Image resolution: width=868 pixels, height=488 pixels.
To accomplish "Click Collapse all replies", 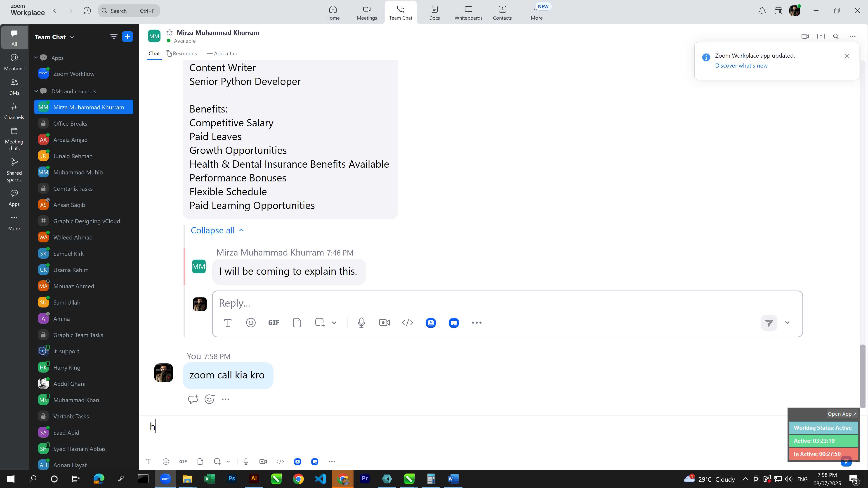I will pyautogui.click(x=217, y=230).
